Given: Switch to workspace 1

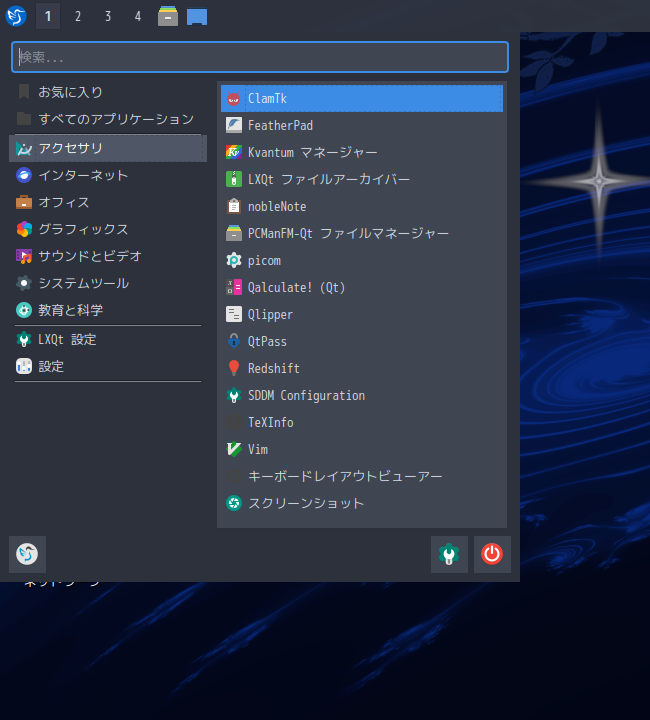Looking at the screenshot, I should pyautogui.click(x=48, y=17).
